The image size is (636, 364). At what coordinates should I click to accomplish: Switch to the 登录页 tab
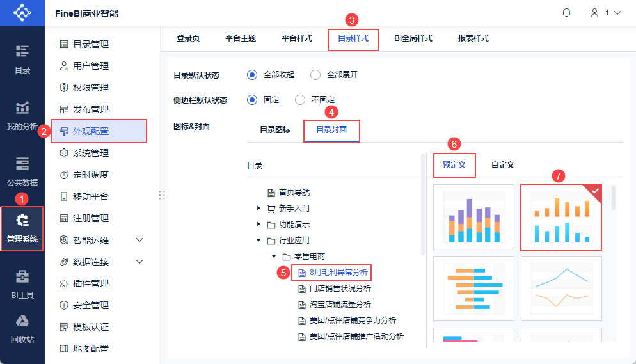(x=188, y=38)
